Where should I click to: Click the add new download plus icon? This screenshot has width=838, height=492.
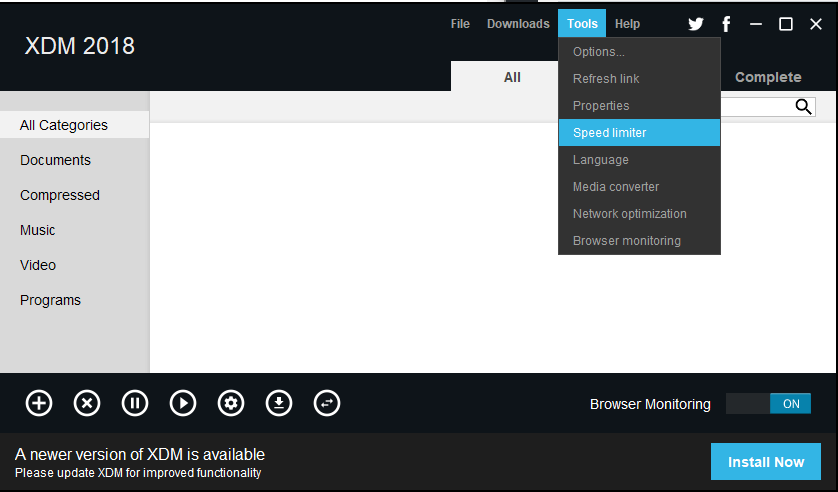coord(39,403)
